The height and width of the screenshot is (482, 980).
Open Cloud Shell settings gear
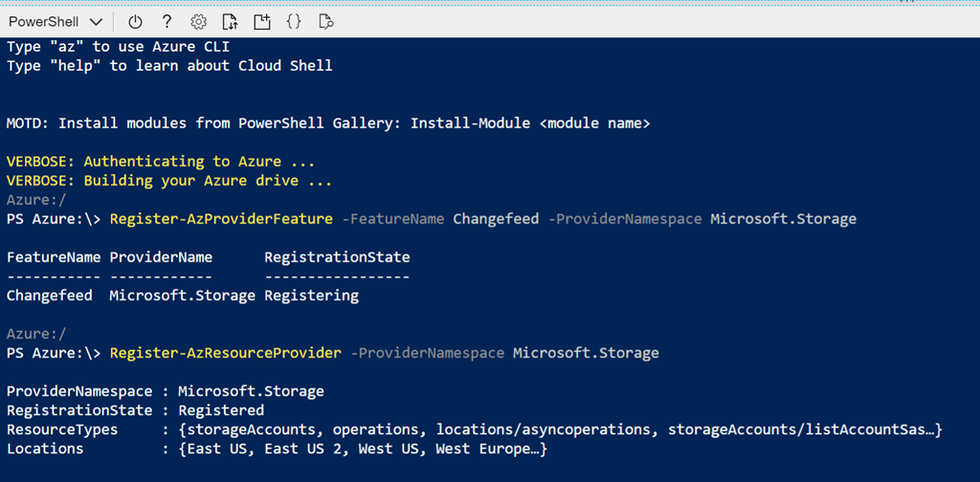point(198,21)
